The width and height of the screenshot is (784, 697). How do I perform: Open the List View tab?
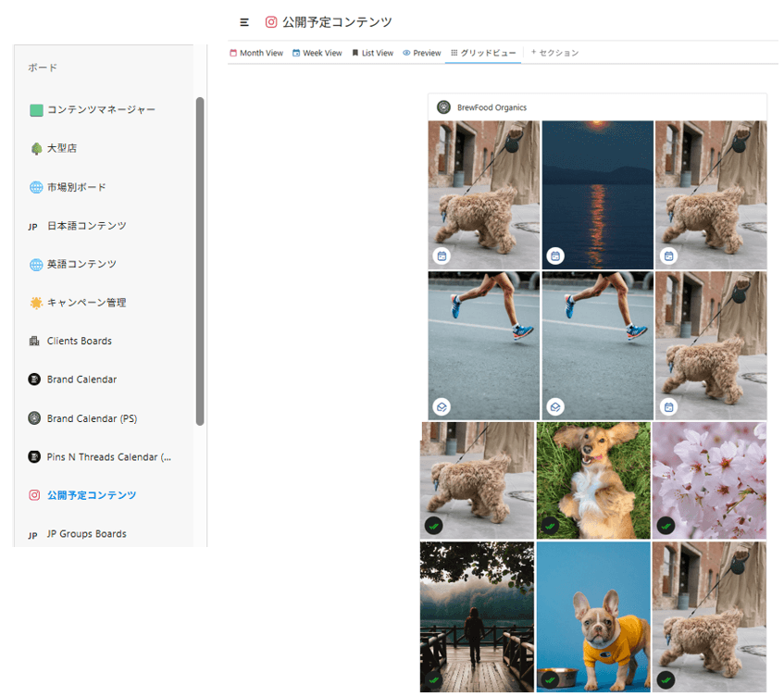coord(372,54)
